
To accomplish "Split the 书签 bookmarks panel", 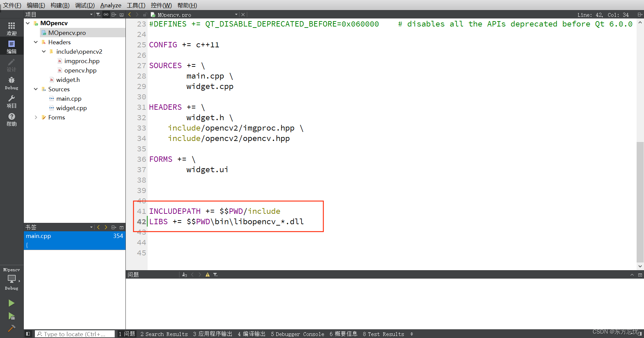I will [x=114, y=227].
